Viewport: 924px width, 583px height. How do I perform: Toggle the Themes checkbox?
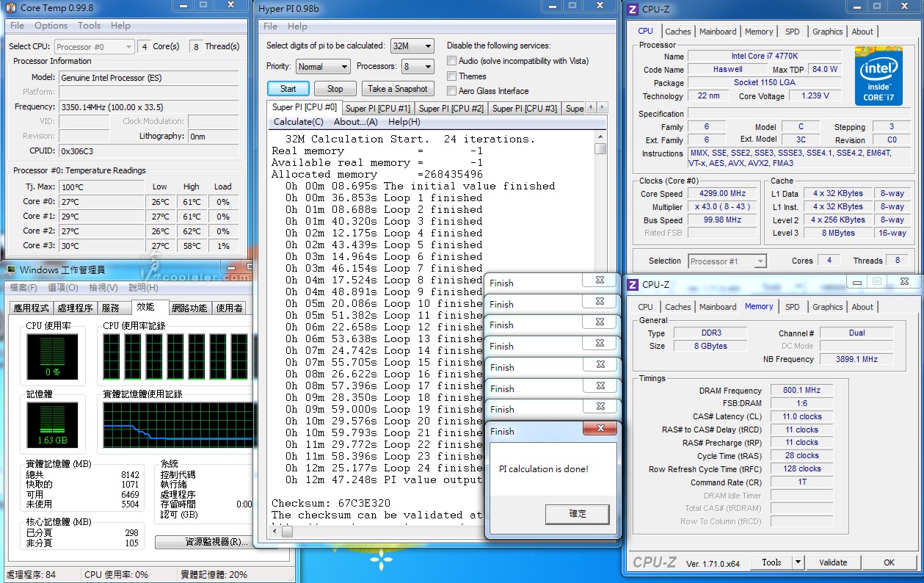tap(452, 76)
